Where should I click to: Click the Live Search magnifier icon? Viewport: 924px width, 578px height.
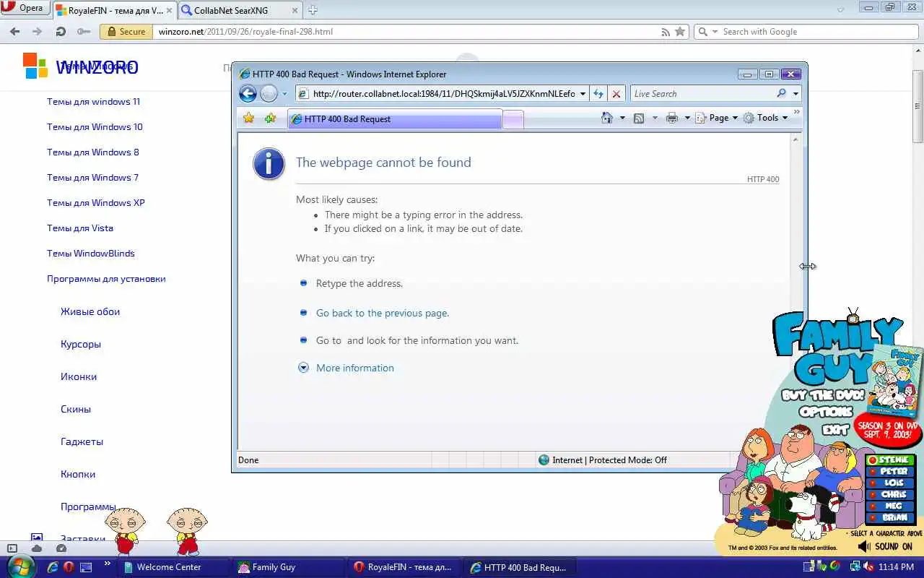pyautogui.click(x=781, y=94)
